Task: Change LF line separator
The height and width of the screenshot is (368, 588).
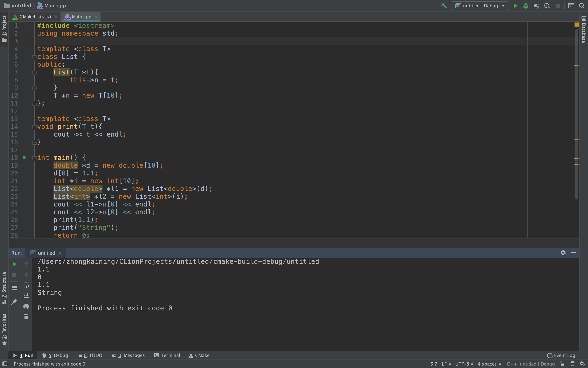Action: pyautogui.click(x=446, y=364)
